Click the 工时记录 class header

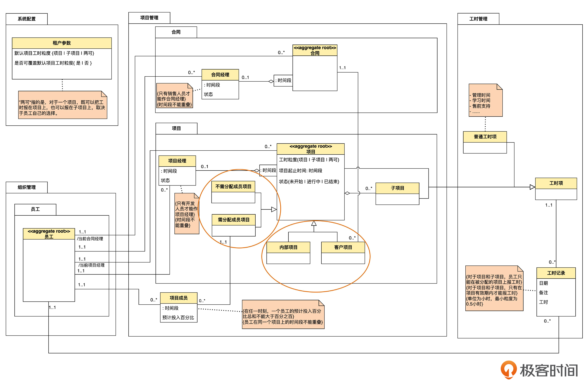click(556, 273)
